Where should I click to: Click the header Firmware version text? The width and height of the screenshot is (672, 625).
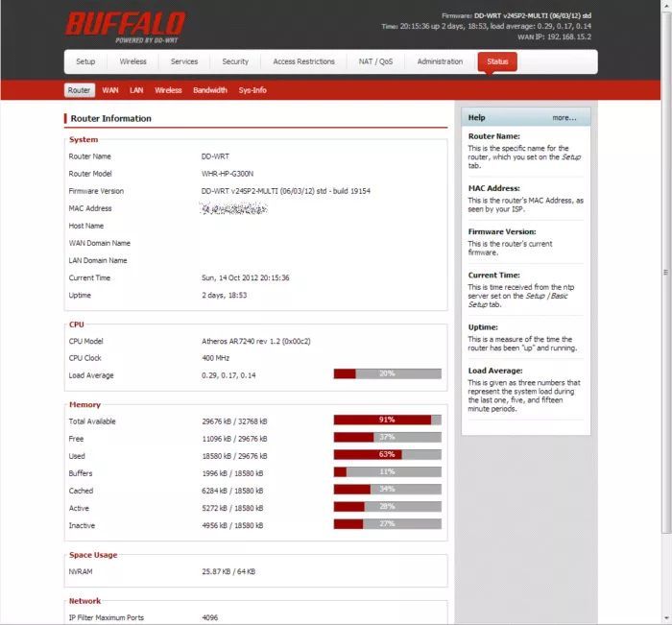516,16
